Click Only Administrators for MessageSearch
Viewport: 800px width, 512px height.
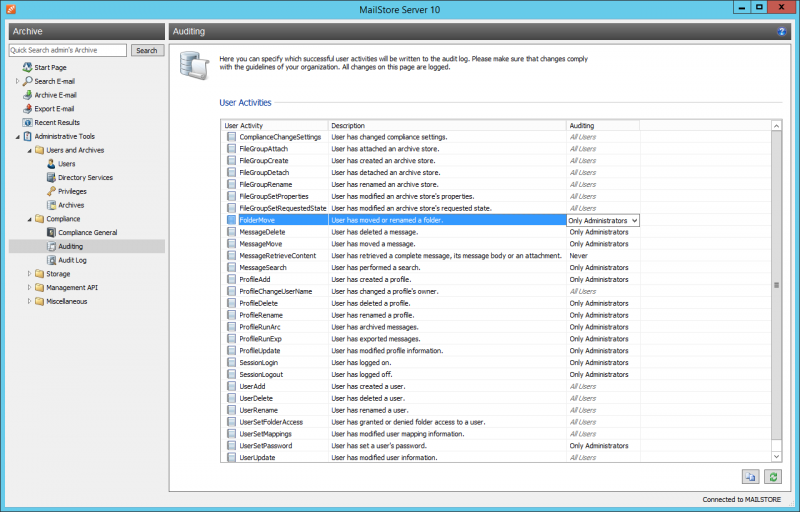[599, 268]
